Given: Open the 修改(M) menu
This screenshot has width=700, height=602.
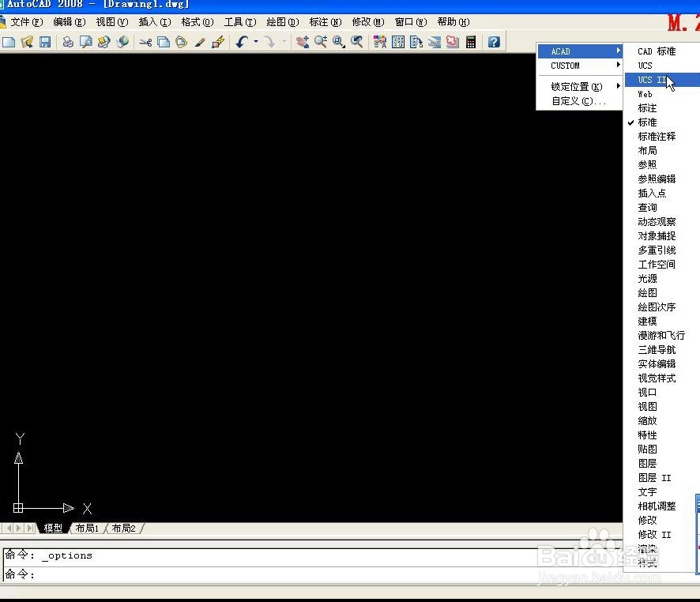Looking at the screenshot, I should (x=368, y=22).
